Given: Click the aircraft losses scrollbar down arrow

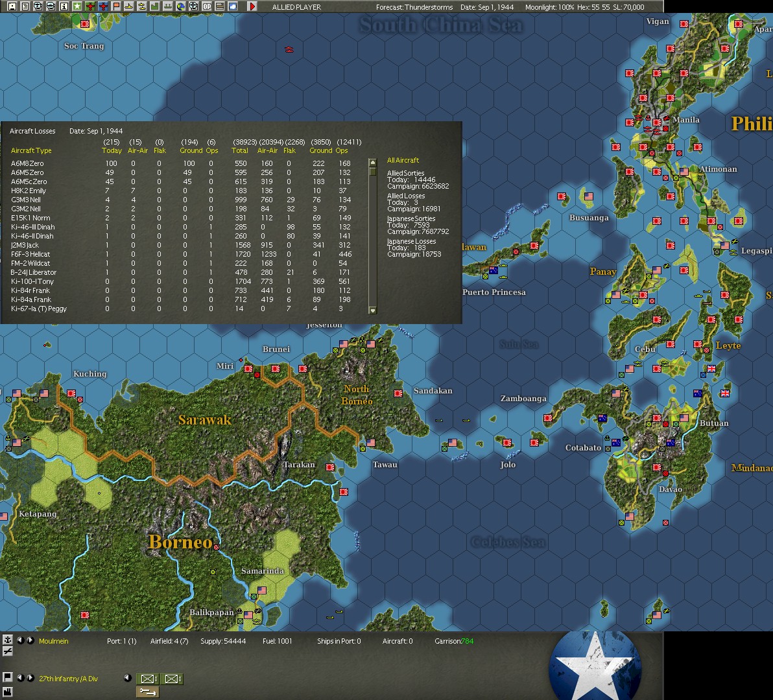Looking at the screenshot, I should (373, 310).
